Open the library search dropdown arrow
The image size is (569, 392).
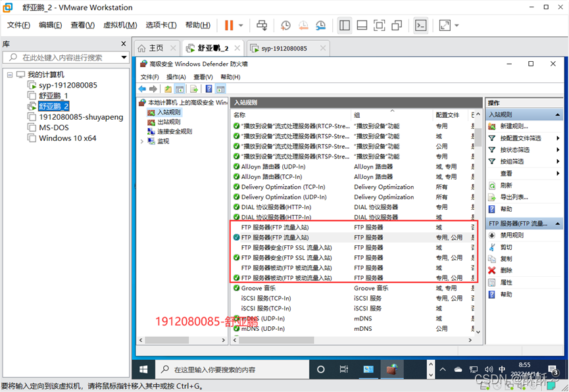pos(124,57)
